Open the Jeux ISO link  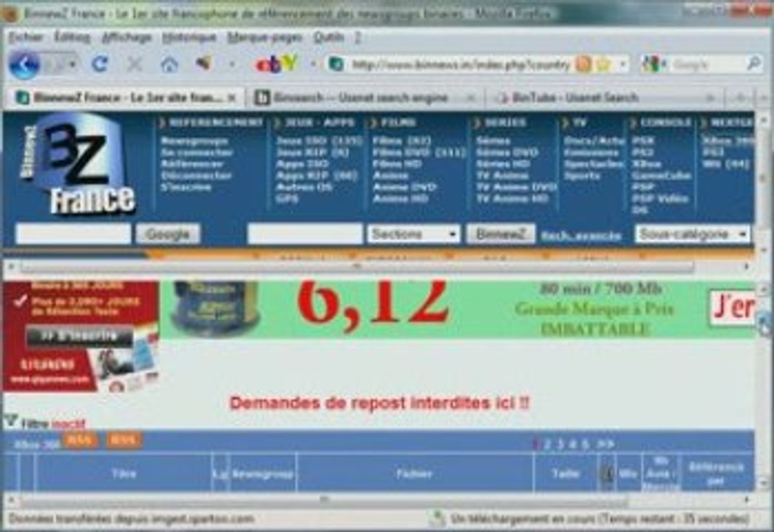(319, 141)
